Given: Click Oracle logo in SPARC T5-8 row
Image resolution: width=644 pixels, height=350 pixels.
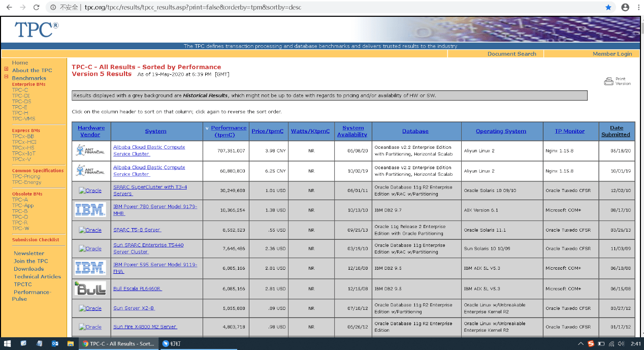Looking at the screenshot, I should (x=90, y=230).
